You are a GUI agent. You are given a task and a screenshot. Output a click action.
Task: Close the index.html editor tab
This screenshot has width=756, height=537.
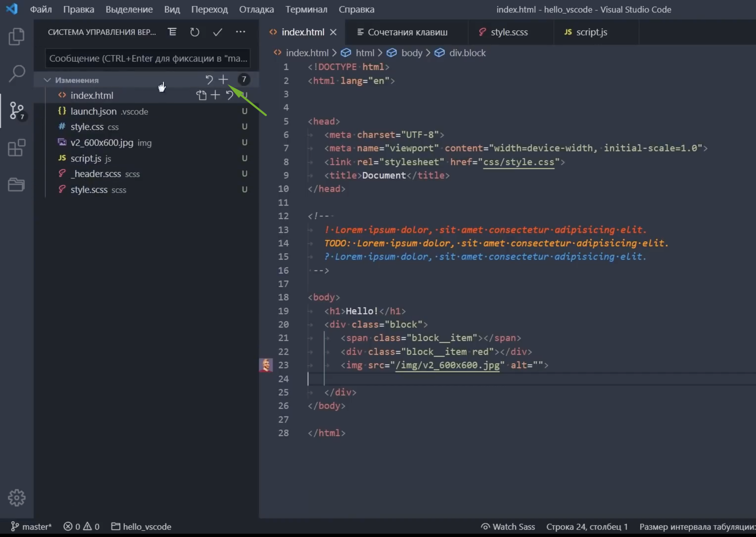(333, 32)
